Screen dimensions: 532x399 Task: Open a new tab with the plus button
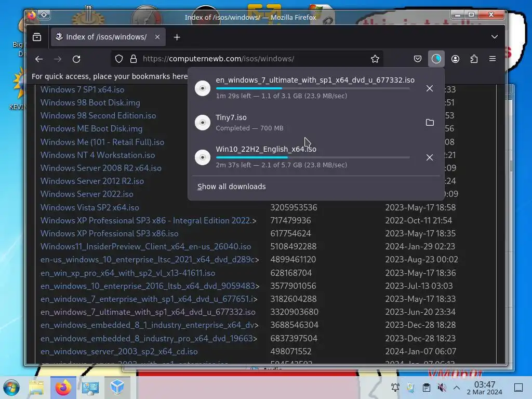coord(177,37)
